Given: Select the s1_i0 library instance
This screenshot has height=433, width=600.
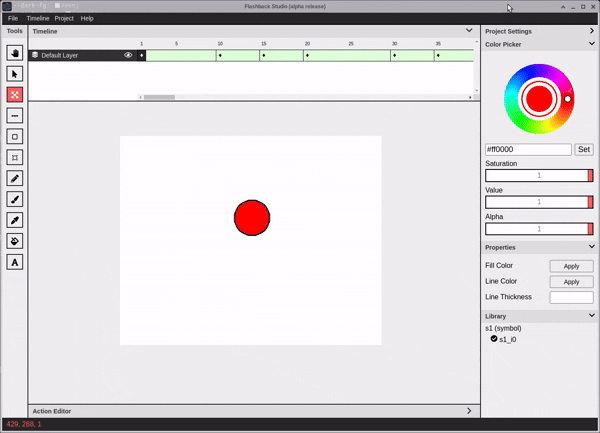Looking at the screenshot, I should [508, 339].
